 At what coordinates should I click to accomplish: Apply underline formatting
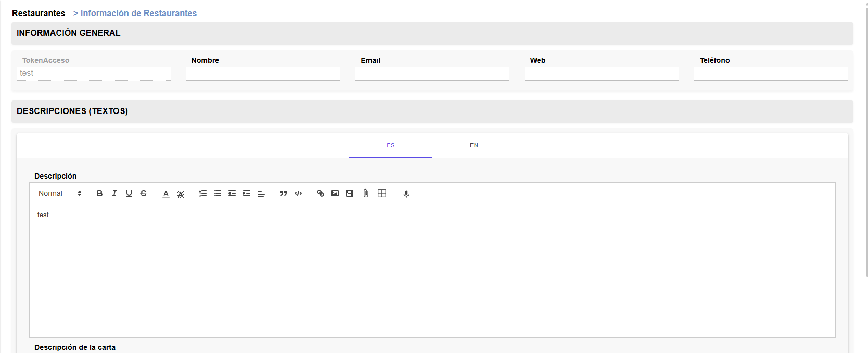129,193
